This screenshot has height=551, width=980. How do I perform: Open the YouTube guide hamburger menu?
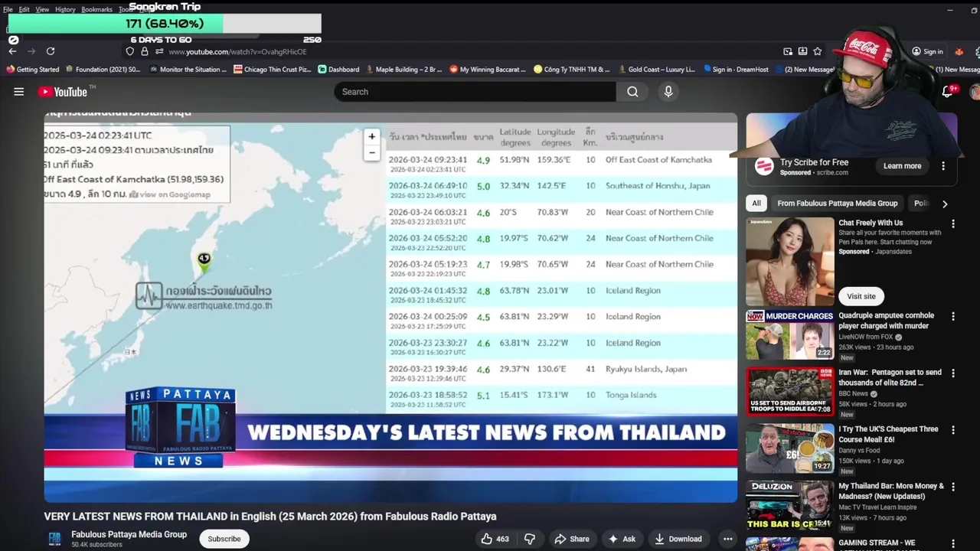(x=18, y=92)
